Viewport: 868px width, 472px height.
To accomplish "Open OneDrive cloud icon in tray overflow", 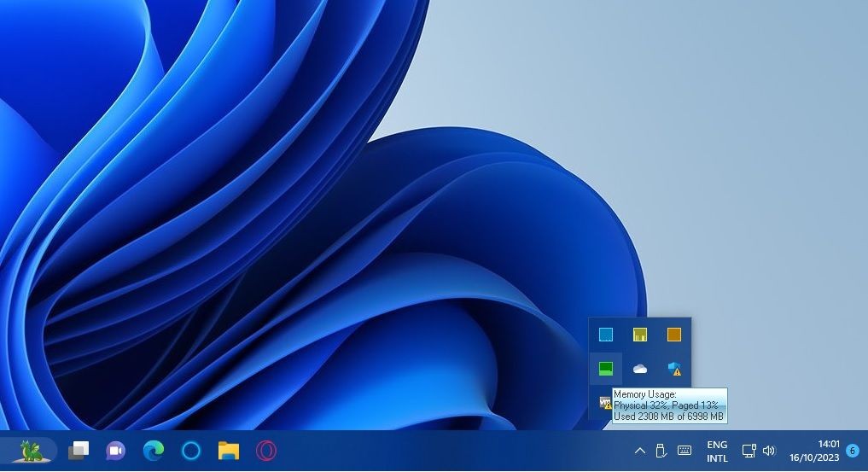I will click(640, 369).
